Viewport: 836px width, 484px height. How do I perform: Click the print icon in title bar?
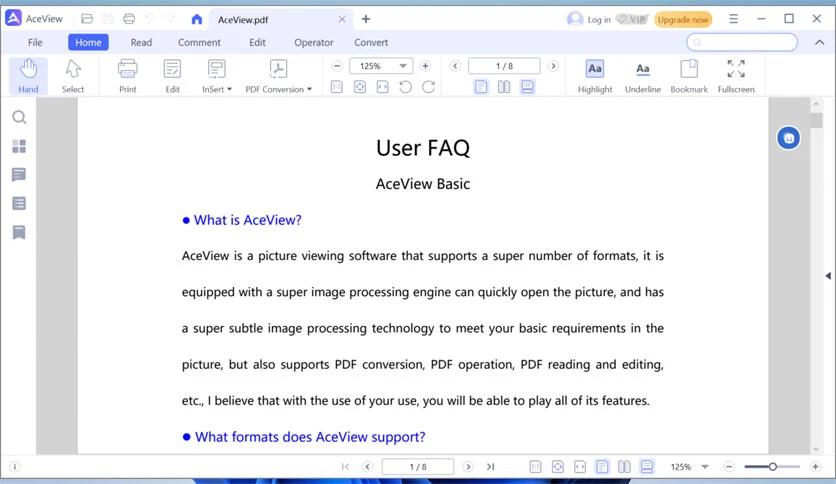[128, 19]
